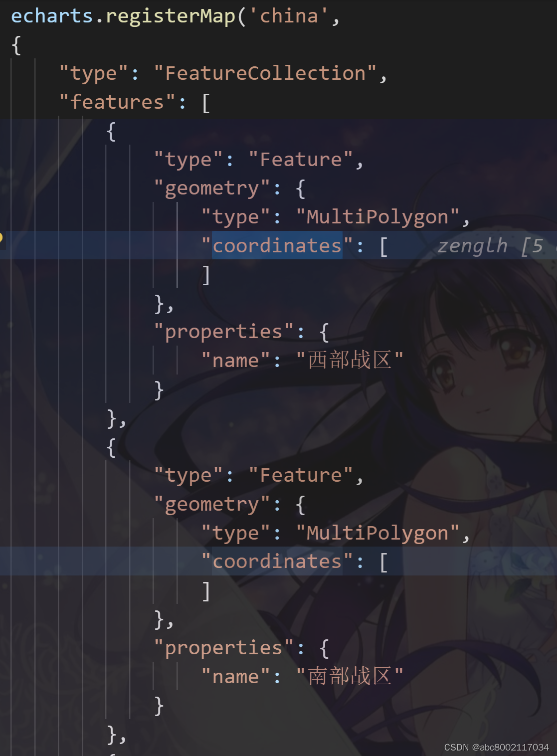Click the registerMap method name
Viewport: 557px width, 756px height.
click(x=171, y=17)
